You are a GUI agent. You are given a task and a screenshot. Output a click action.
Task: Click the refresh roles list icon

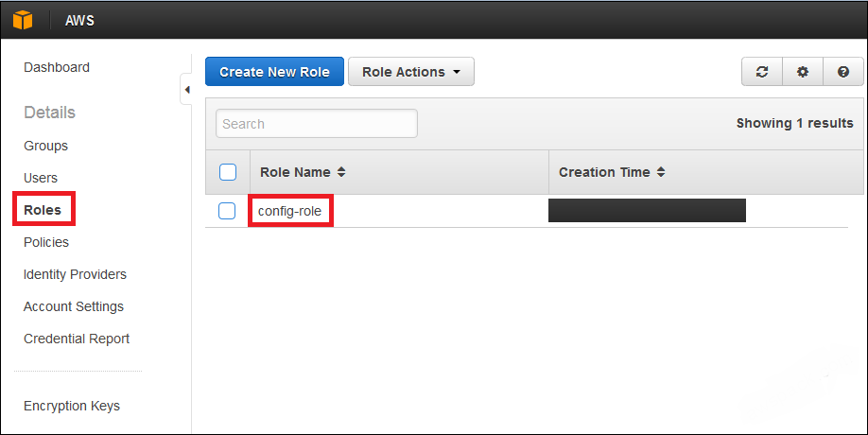pyautogui.click(x=761, y=72)
